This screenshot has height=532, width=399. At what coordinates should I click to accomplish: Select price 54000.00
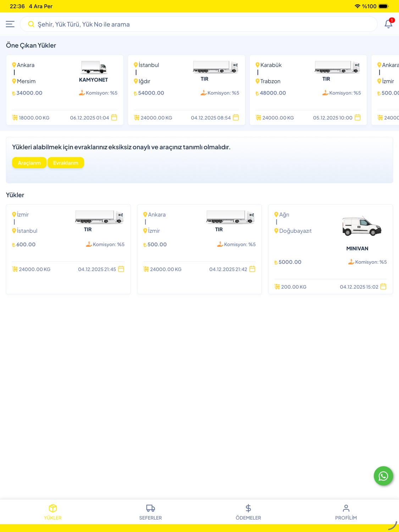coord(151,93)
